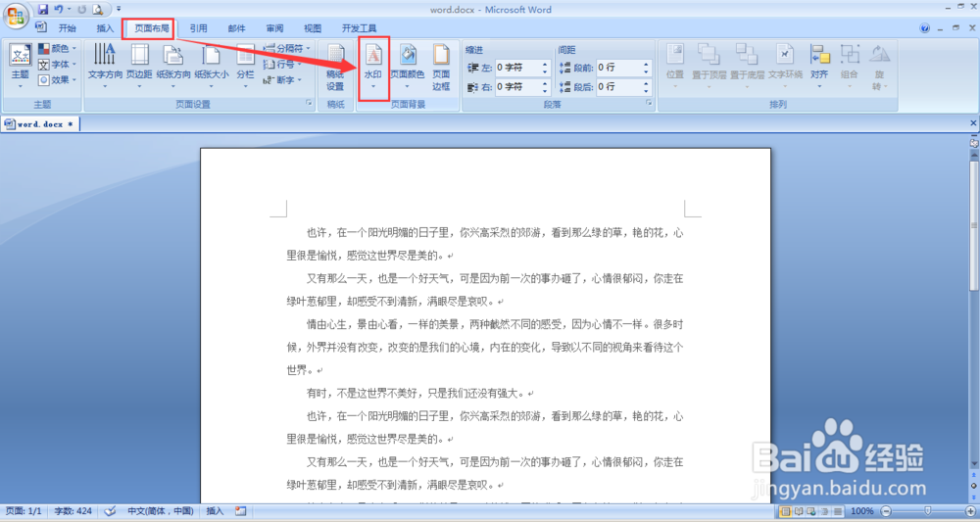Image resolution: width=980 pixels, height=522 pixels.
Task: Click the 位置 position button
Action: tap(675, 66)
